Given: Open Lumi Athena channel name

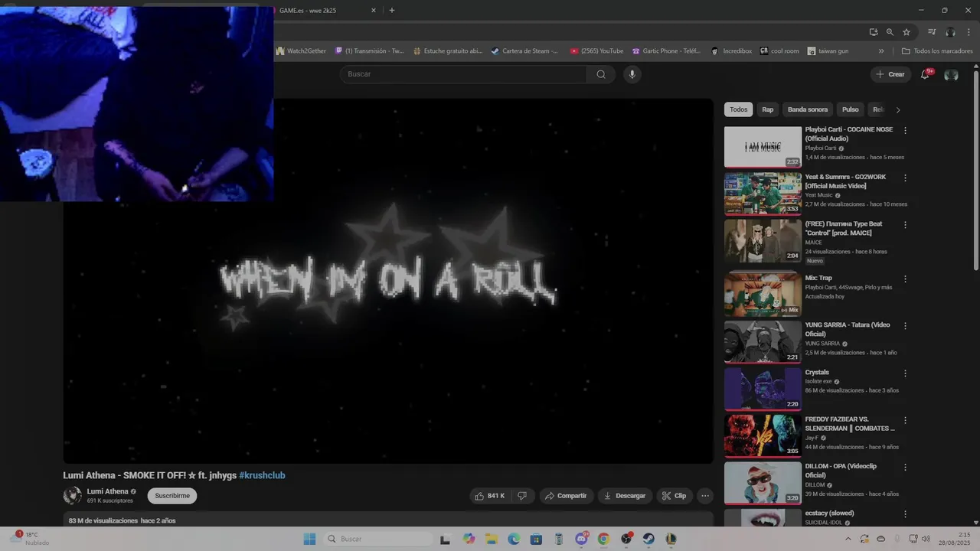Looking at the screenshot, I should click(107, 491).
